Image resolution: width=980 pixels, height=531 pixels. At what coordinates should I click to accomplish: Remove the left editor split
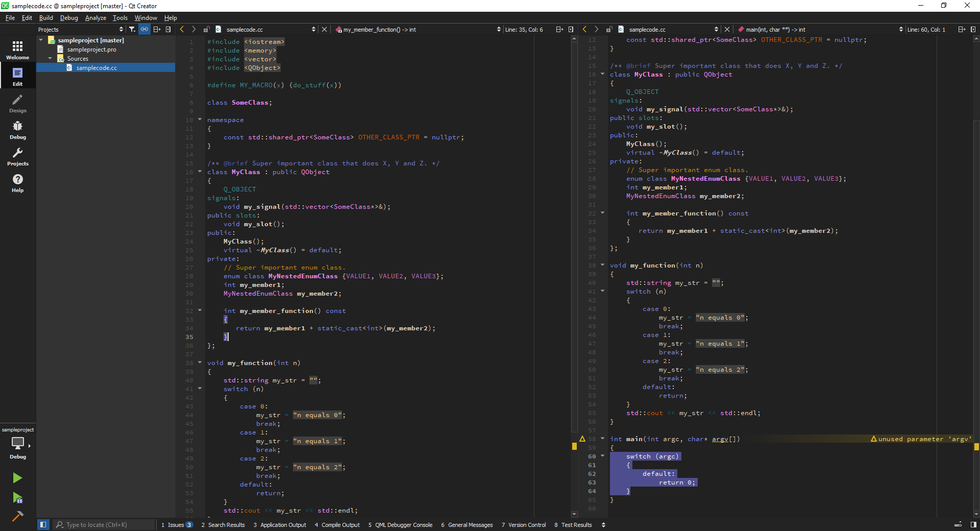click(x=571, y=30)
